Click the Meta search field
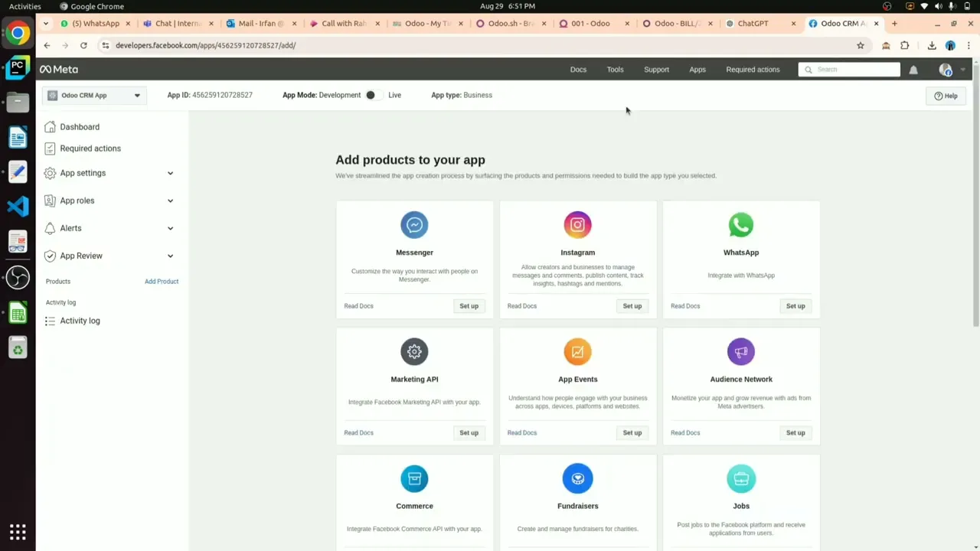The height and width of the screenshot is (551, 980). pyautogui.click(x=849, y=70)
